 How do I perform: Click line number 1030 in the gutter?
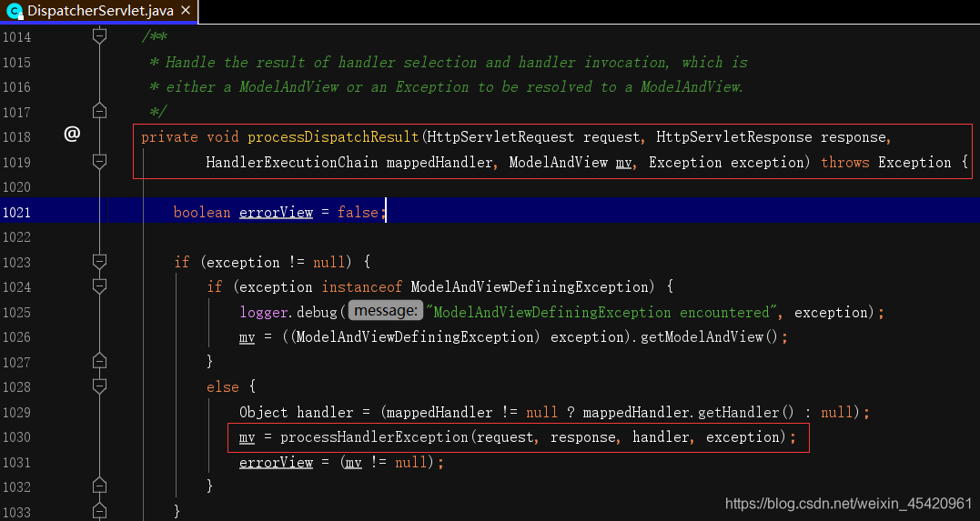(x=16, y=437)
